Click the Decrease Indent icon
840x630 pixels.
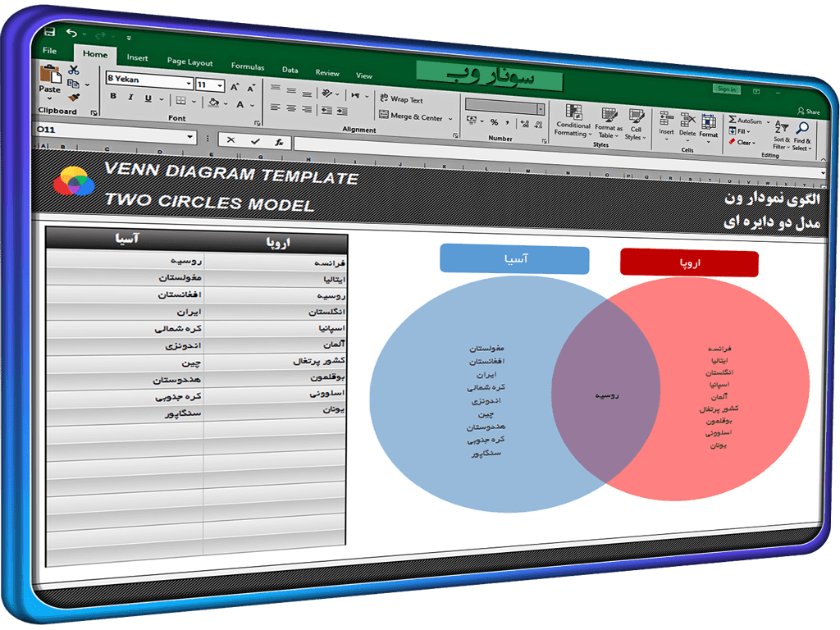point(326,111)
